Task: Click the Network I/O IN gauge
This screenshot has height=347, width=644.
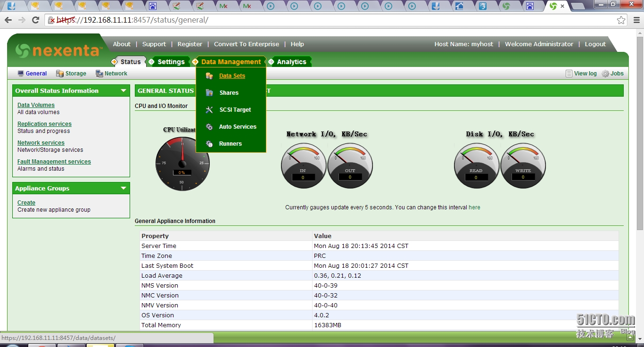Action: 303,166
